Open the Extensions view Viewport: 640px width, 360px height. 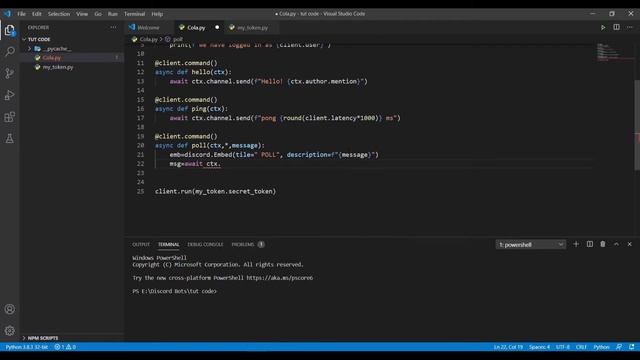9,117
